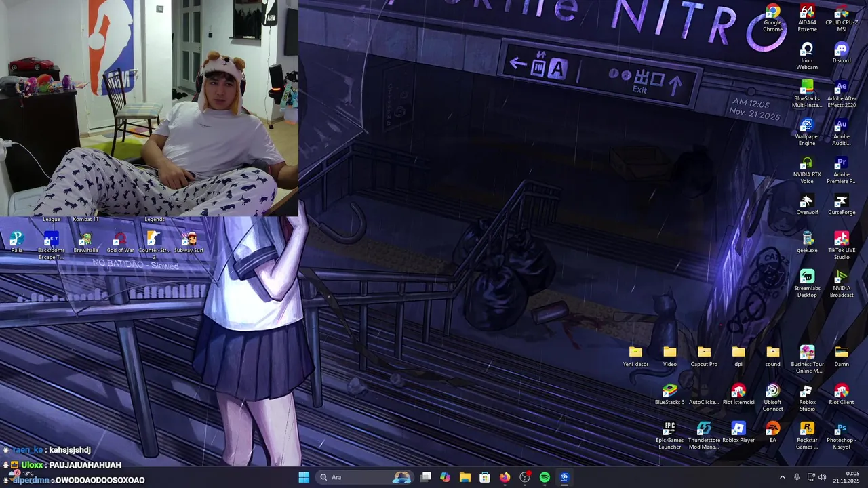Screen dimensions: 868x488
Task: Open Photoshop - Kısayol shortcut
Action: click(842, 436)
